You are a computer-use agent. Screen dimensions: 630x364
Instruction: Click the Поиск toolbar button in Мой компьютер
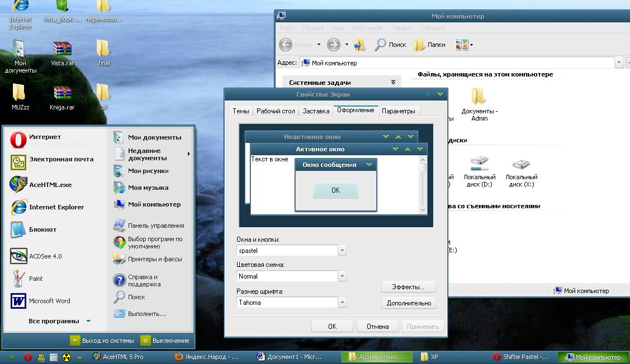[390, 45]
